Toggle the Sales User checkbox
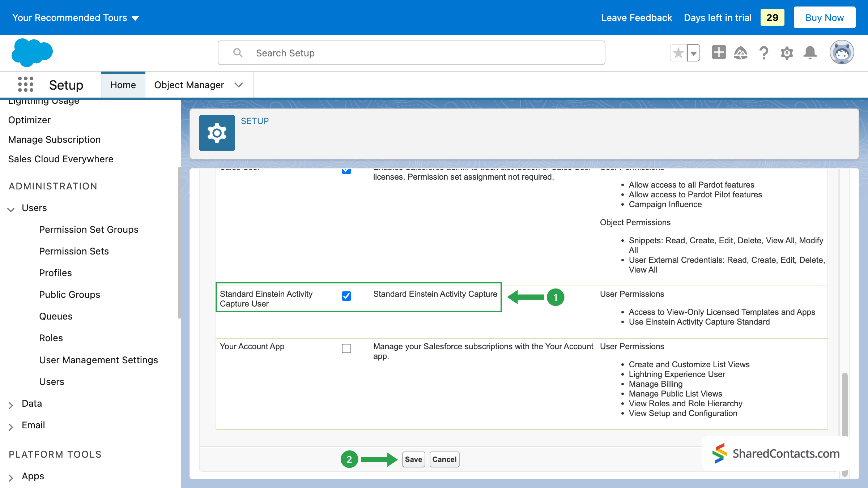Screen dimensions: 868x488 (x=346, y=170)
